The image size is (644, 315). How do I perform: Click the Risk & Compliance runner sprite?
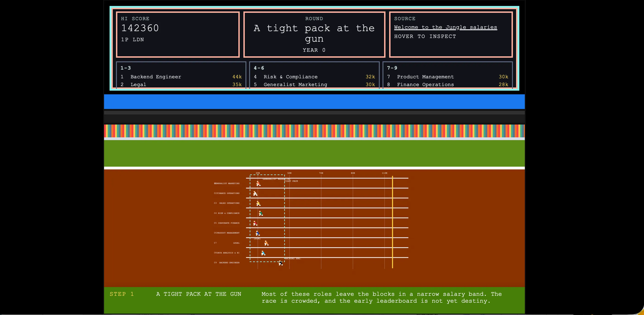261,213
